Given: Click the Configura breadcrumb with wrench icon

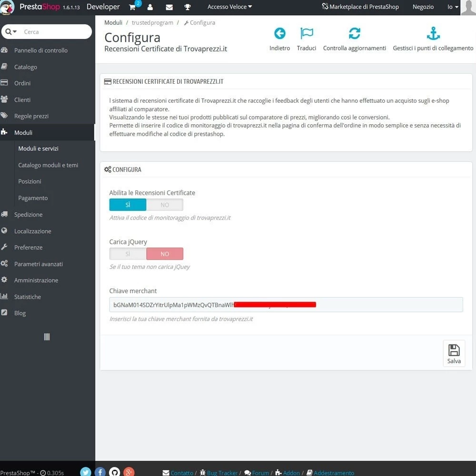Looking at the screenshot, I should pos(199,23).
